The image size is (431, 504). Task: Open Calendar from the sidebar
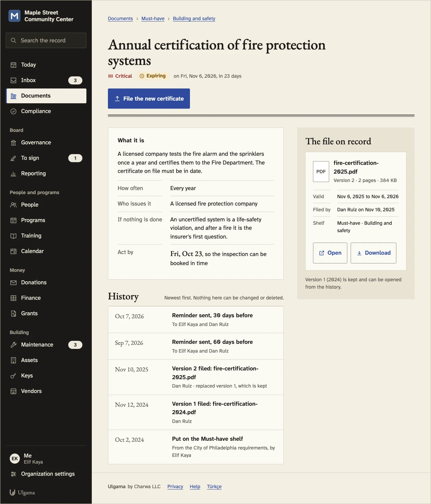click(46, 251)
